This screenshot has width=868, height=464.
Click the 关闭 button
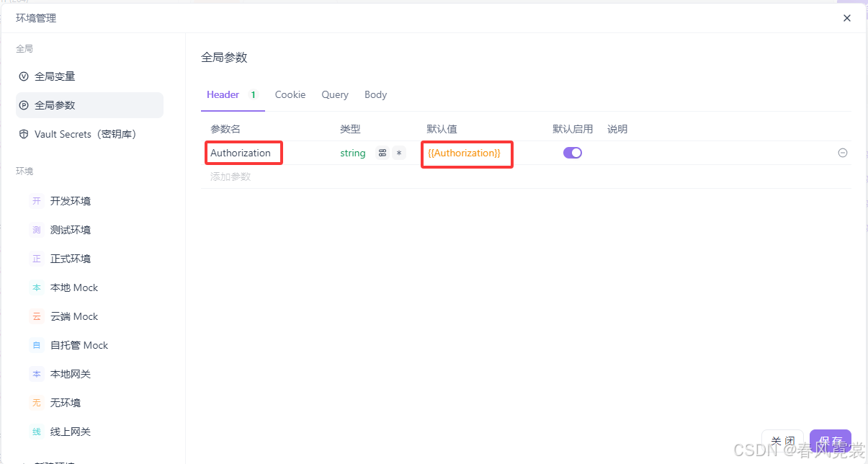783,442
